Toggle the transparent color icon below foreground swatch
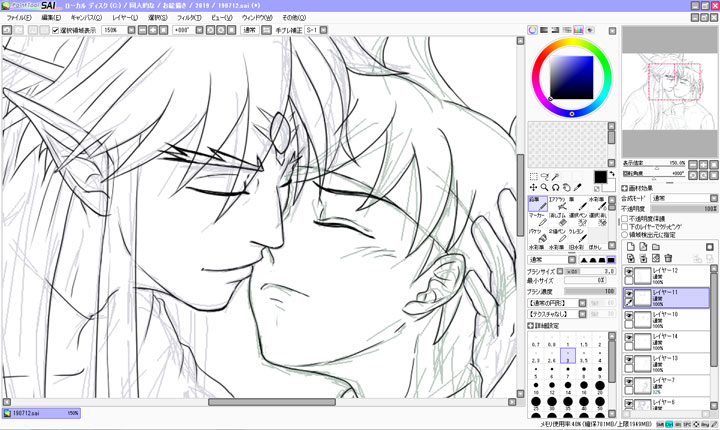This screenshot has height=430, width=720. point(597,189)
